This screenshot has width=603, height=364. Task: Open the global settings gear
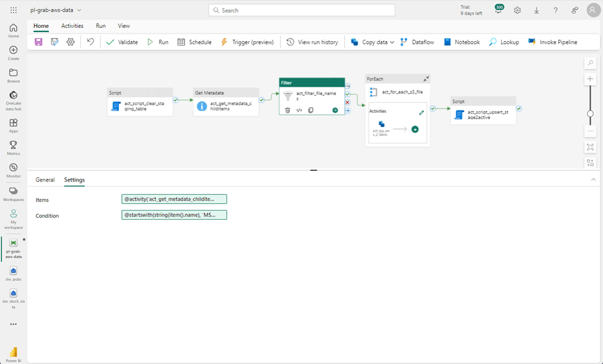click(517, 10)
